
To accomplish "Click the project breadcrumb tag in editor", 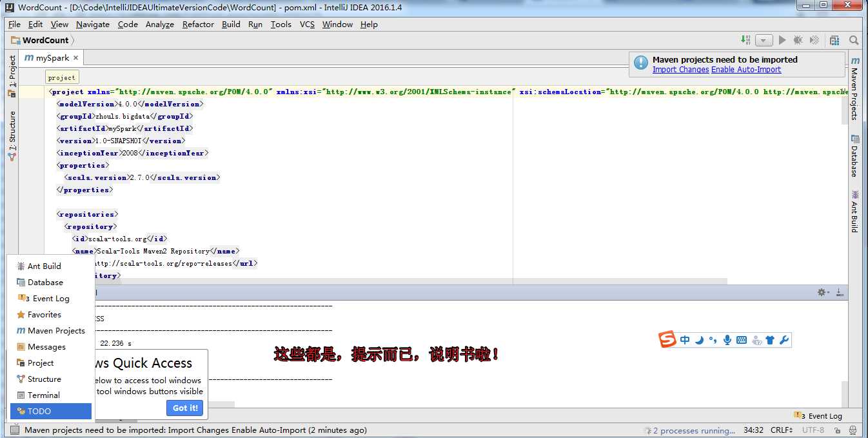I will 61,77.
